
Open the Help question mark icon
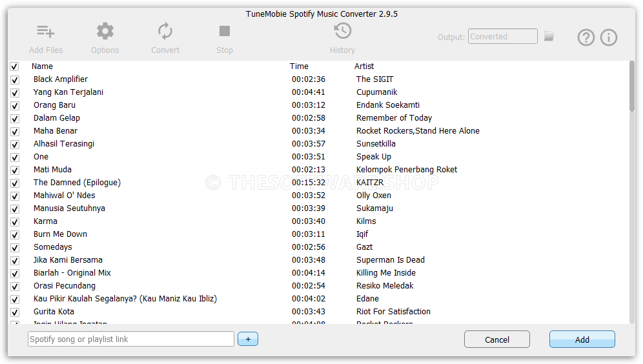pyautogui.click(x=586, y=37)
